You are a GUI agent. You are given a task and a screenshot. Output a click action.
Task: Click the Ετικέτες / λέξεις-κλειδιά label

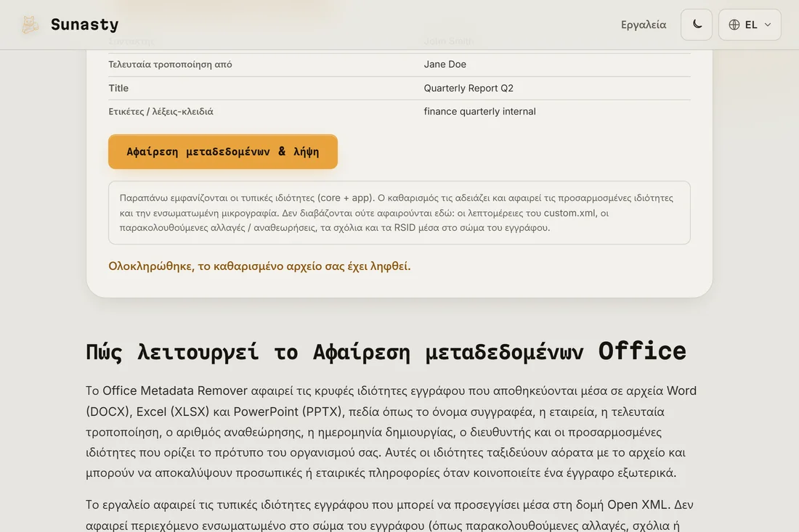(161, 112)
